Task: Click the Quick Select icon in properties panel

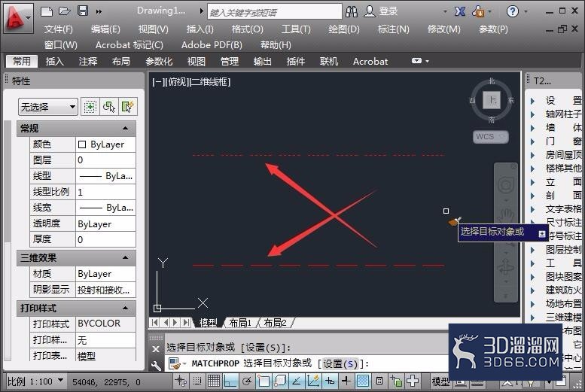Action: [127, 107]
